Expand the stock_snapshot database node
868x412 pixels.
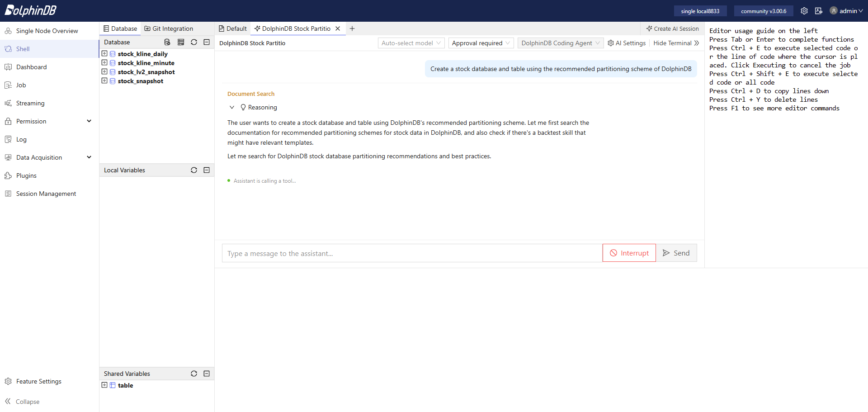104,81
